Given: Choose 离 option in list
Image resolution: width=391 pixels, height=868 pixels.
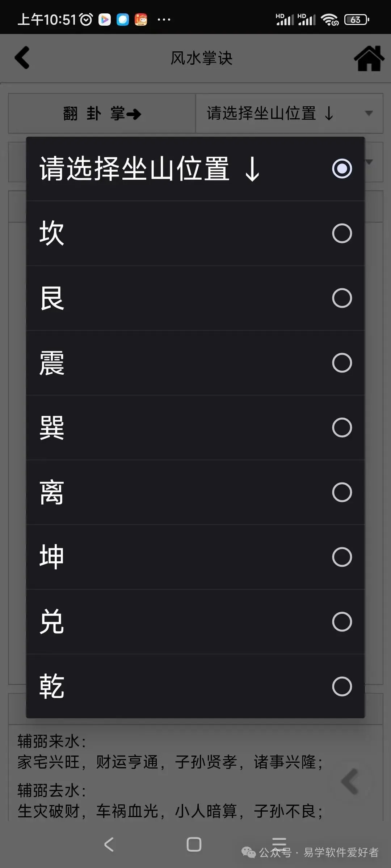Looking at the screenshot, I should click(x=195, y=492).
